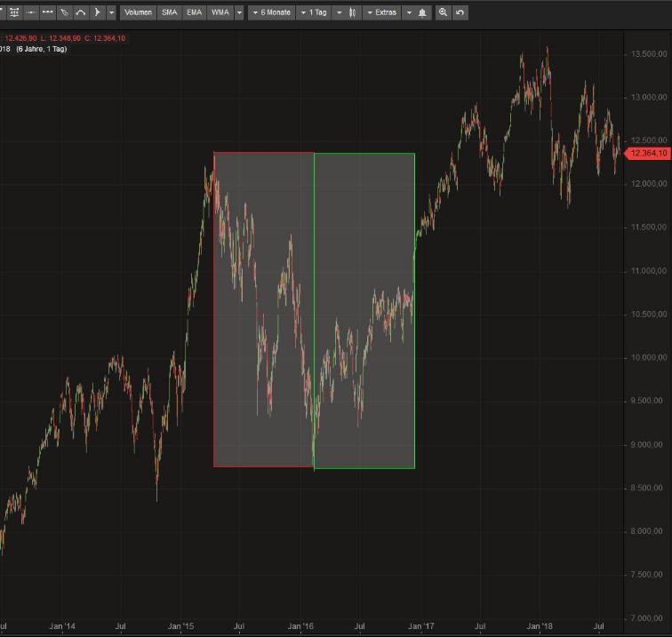Click the 7.000,00 price axis label
The width and height of the screenshot is (672, 637).
(649, 617)
